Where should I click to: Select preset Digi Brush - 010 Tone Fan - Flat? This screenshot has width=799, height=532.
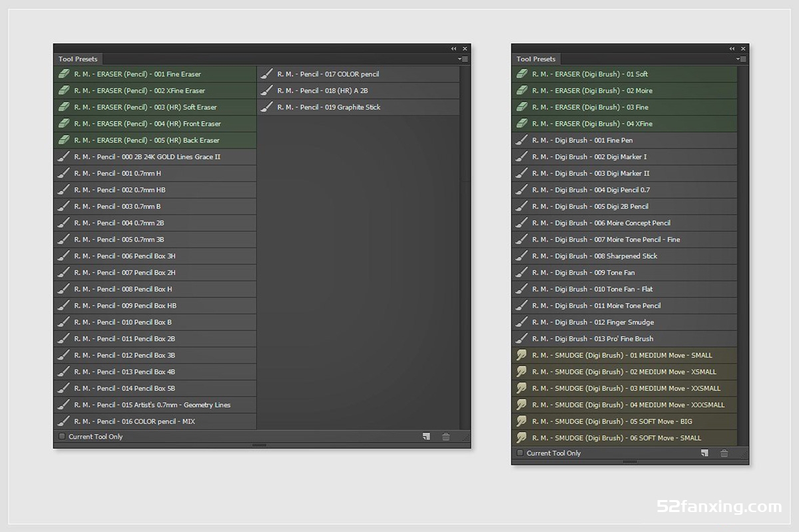point(625,289)
